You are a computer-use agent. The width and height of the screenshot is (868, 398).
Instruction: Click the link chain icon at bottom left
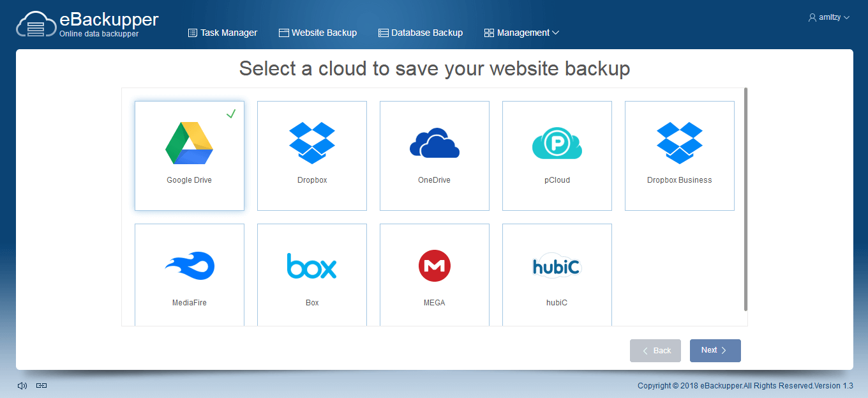pyautogui.click(x=41, y=385)
